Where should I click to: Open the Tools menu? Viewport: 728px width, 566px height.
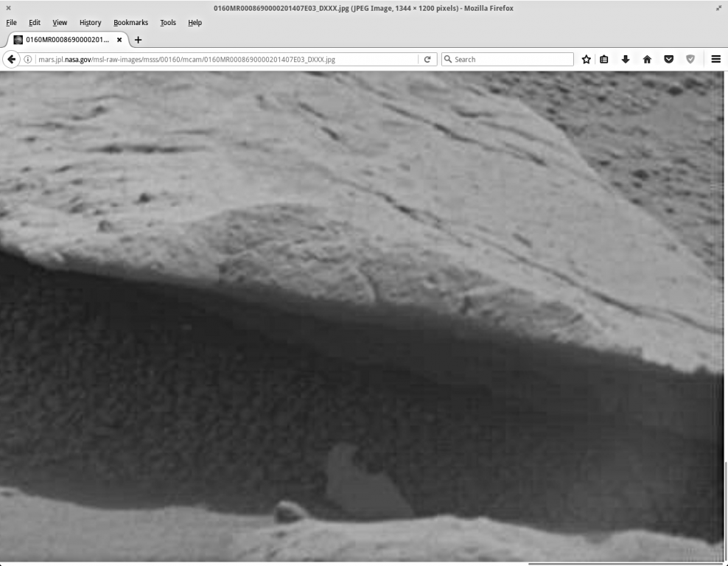168,23
